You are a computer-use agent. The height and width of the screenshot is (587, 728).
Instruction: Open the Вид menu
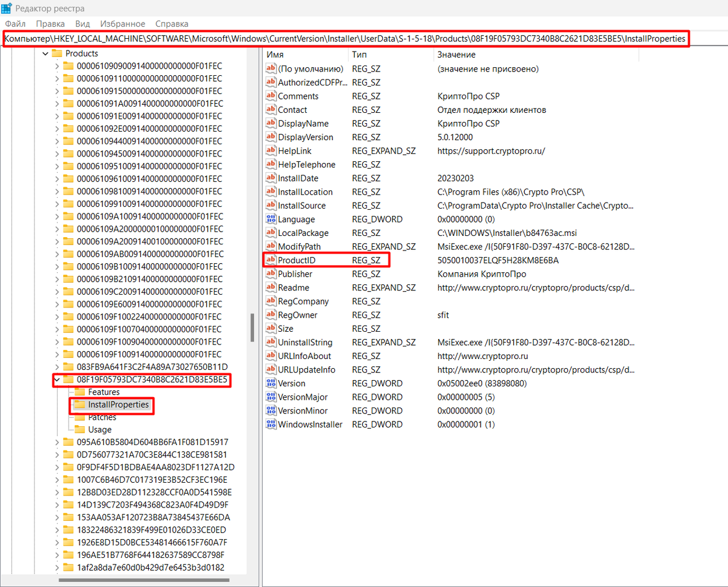tap(83, 24)
